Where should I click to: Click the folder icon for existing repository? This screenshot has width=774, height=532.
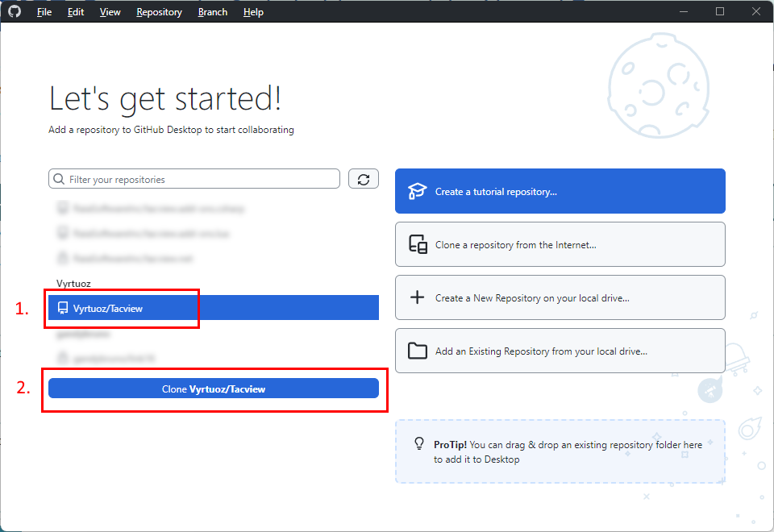click(417, 351)
